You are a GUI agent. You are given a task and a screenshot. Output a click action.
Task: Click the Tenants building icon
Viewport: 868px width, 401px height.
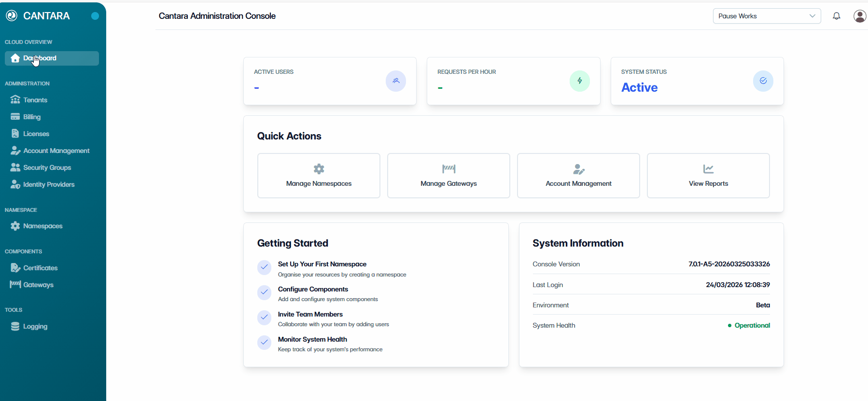tap(15, 100)
